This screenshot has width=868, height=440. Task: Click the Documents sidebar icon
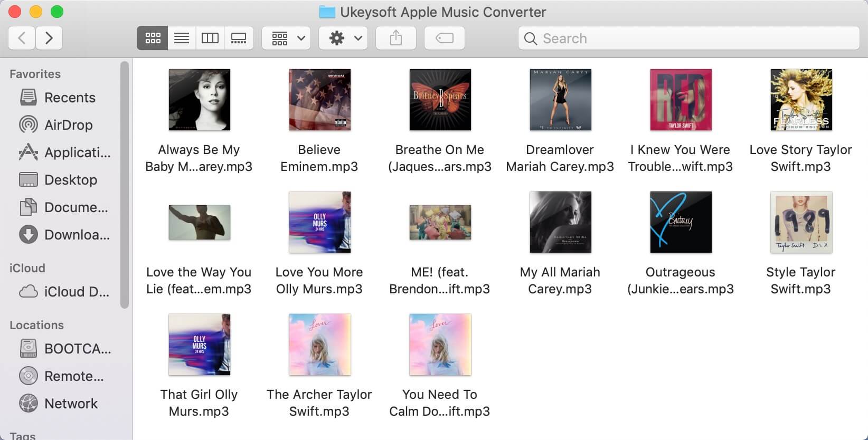pos(29,207)
